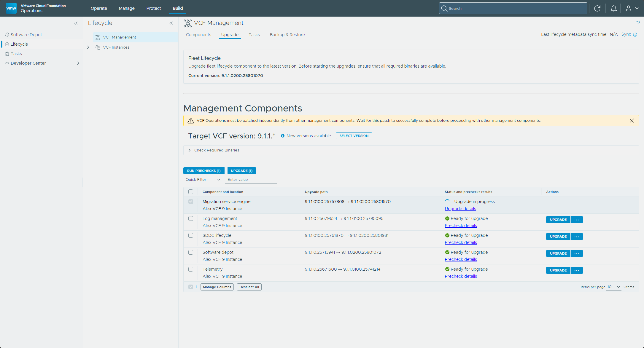
Task: Click the top Search box
Action: point(513,8)
